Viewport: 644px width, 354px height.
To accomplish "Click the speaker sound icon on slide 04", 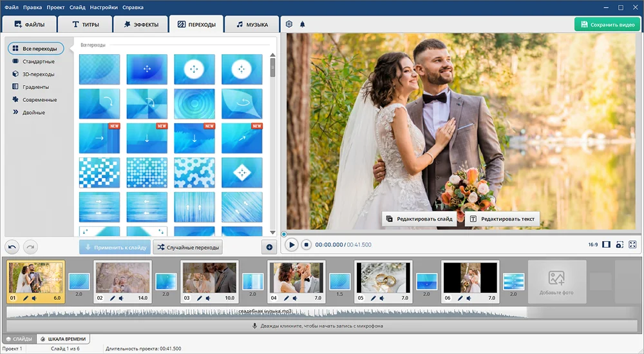I will [294, 299].
